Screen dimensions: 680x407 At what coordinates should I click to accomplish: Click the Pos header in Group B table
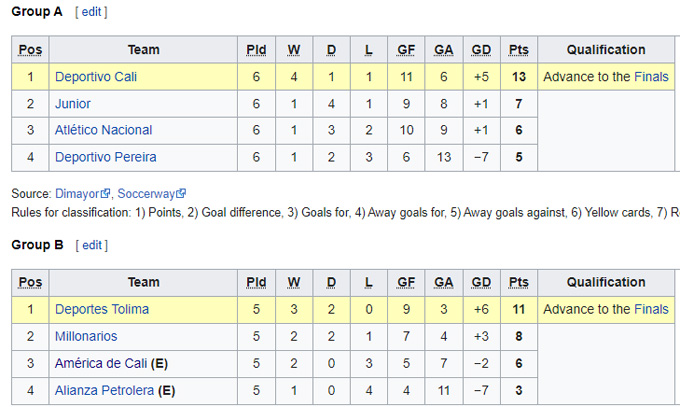pos(31,283)
